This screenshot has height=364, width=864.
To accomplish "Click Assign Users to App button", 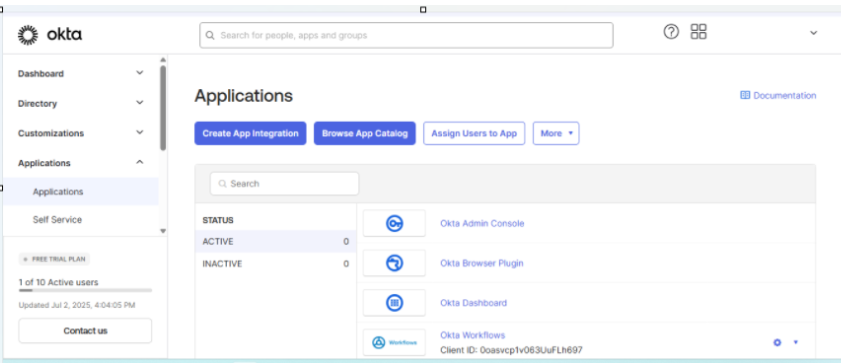I will 474,133.
